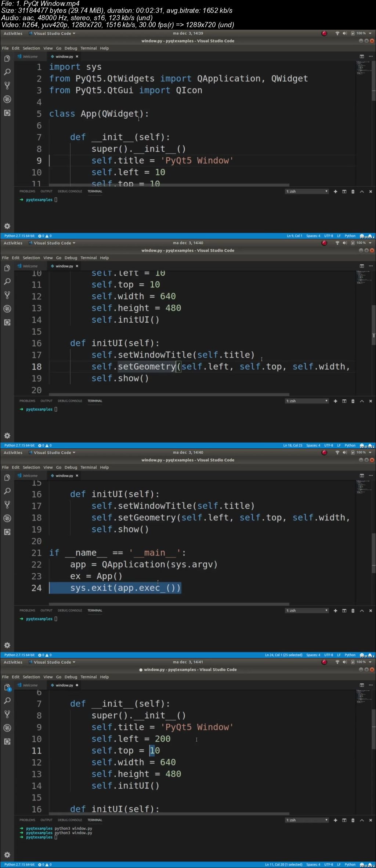Open the File menu in the 14:39 frame

[x=5, y=48]
